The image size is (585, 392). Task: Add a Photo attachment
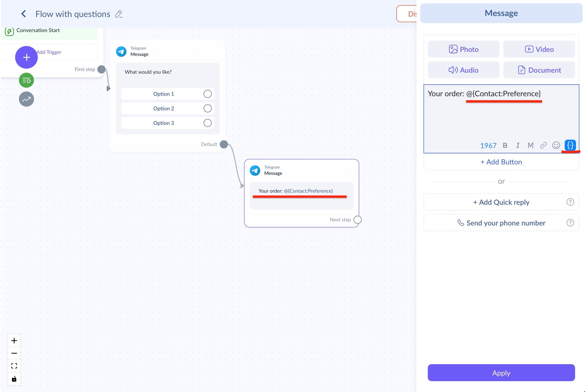tap(463, 49)
